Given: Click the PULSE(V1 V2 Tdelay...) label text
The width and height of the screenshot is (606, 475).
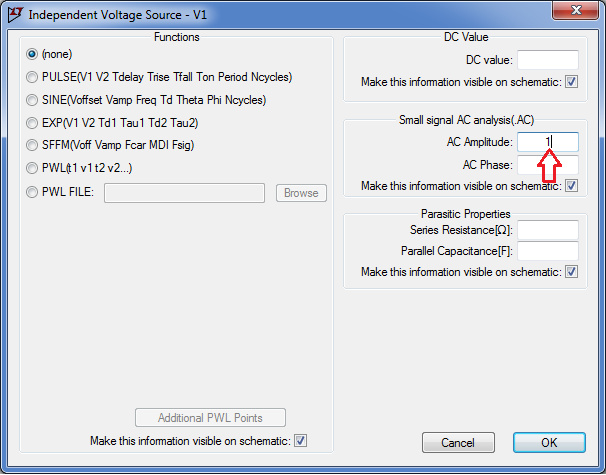Looking at the screenshot, I should pyautogui.click(x=167, y=77).
